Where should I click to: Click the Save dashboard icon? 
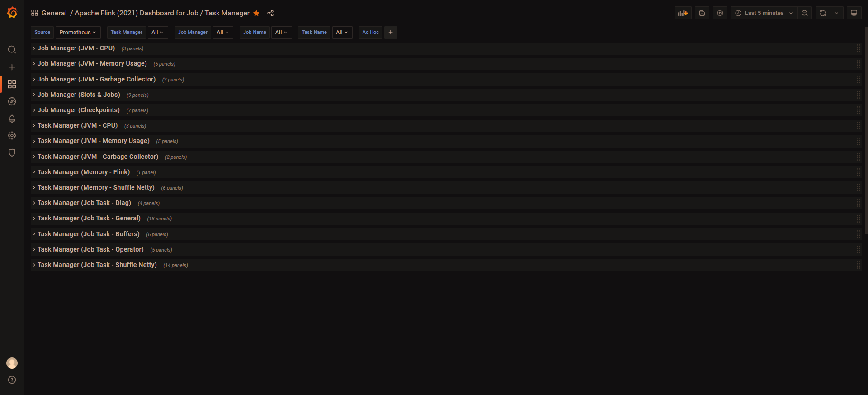point(702,13)
